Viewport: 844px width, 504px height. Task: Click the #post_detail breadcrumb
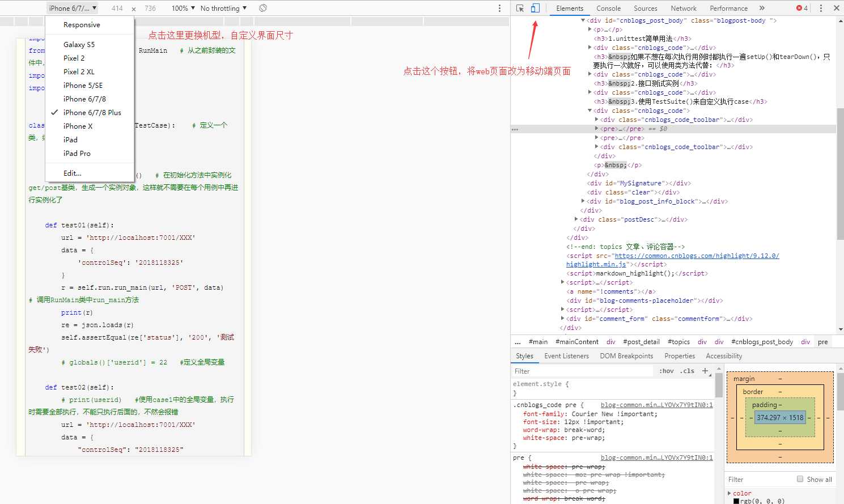click(x=641, y=342)
